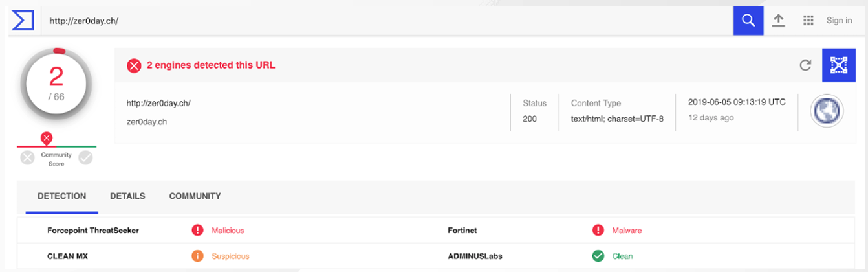This screenshot has width=868, height=272.
Task: Click green check icon beside Clean
Action: click(598, 256)
